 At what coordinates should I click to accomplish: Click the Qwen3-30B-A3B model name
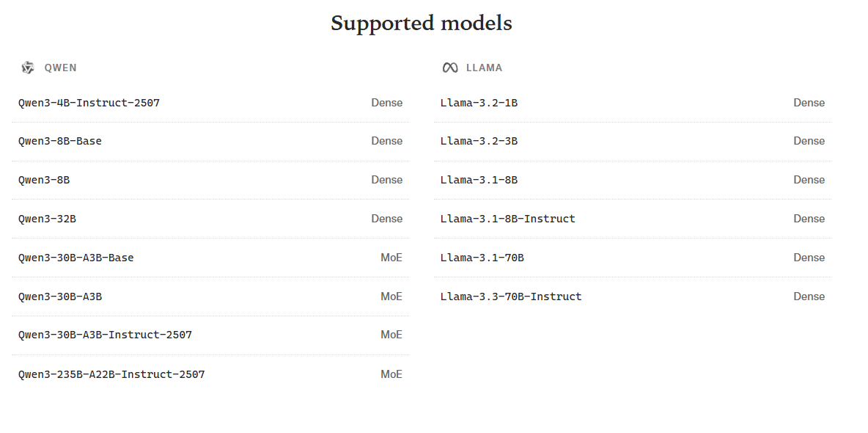pyautogui.click(x=60, y=296)
